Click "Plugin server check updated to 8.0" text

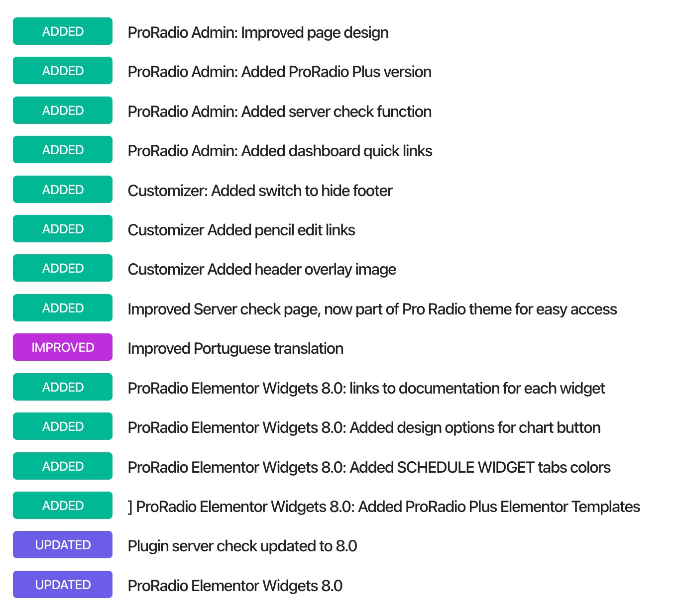pos(242,546)
